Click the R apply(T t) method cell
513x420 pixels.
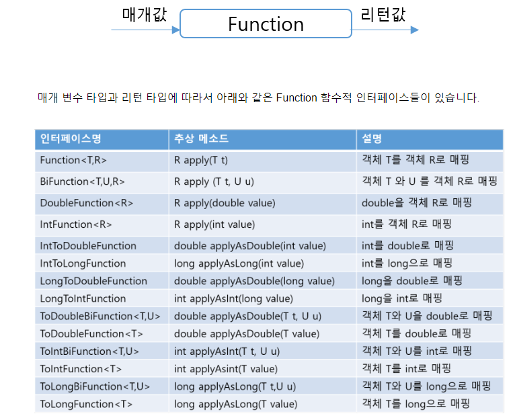pos(262,161)
